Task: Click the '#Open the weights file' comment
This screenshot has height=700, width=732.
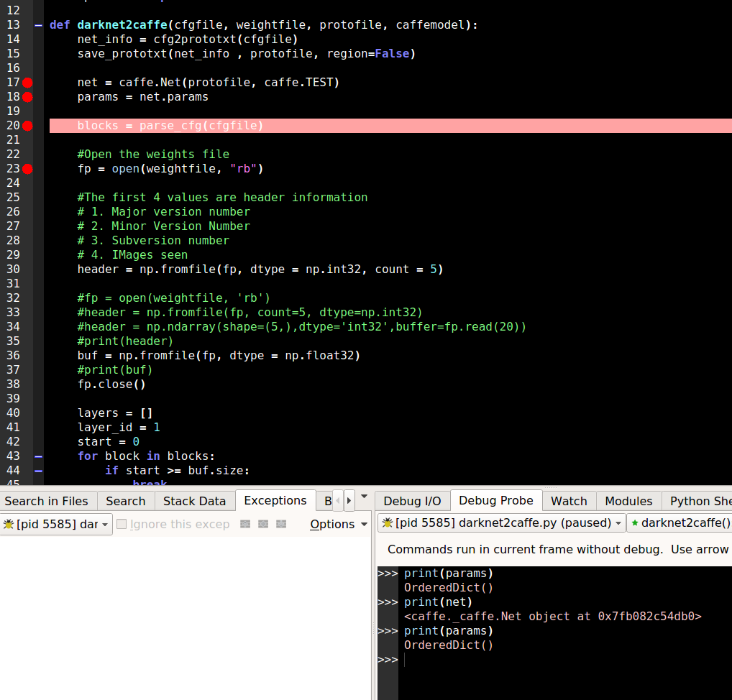Action: (x=153, y=155)
